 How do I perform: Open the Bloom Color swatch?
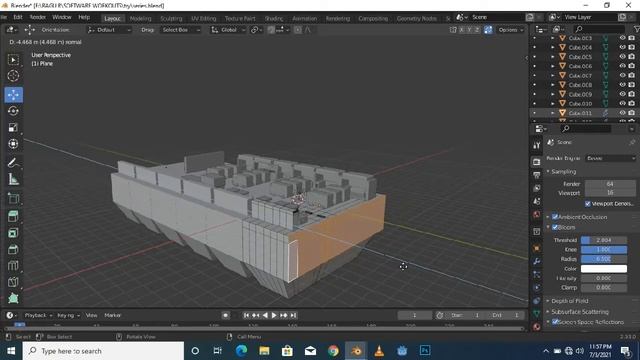tap(604, 269)
